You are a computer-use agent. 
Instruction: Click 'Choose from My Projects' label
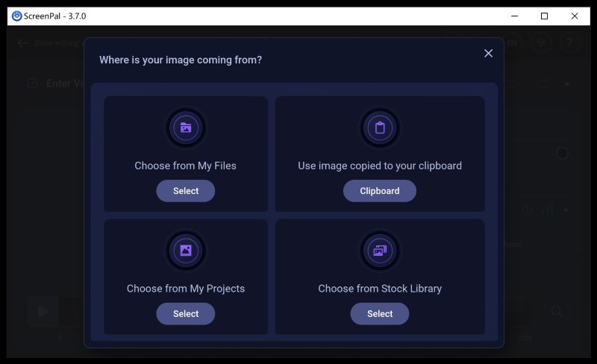point(186,289)
